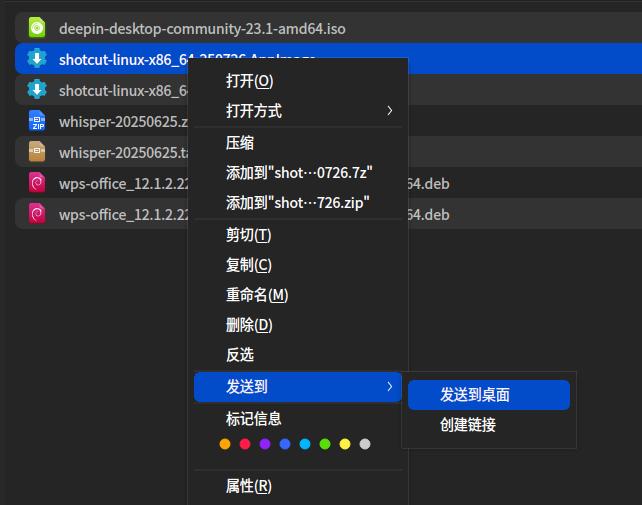Tag file with orange color dot
642x505 pixels.
225,444
